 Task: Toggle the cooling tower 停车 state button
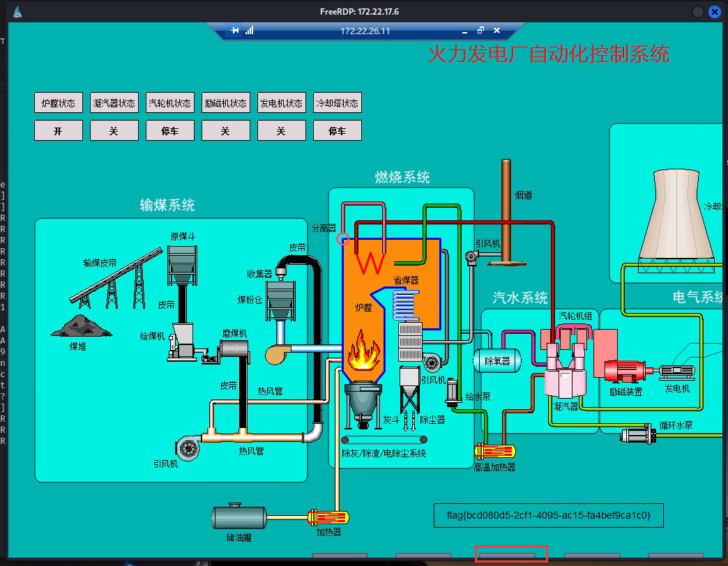pyautogui.click(x=337, y=130)
